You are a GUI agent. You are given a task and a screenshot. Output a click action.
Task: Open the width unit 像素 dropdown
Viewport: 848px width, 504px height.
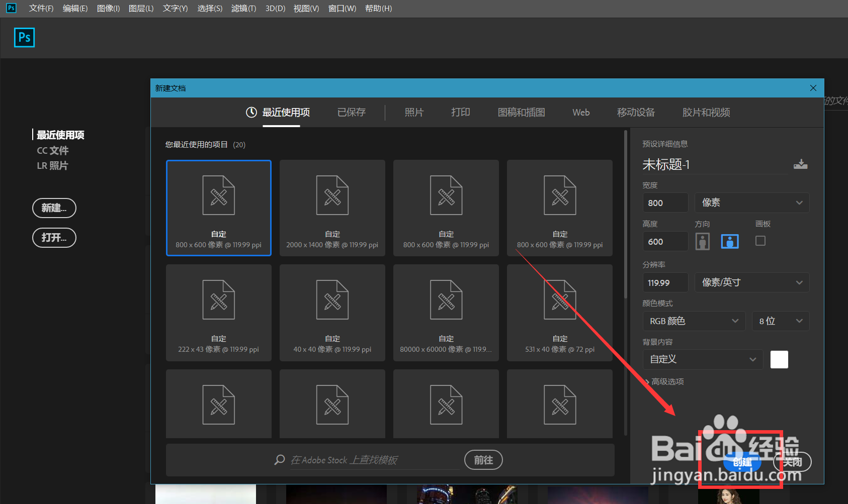point(752,203)
